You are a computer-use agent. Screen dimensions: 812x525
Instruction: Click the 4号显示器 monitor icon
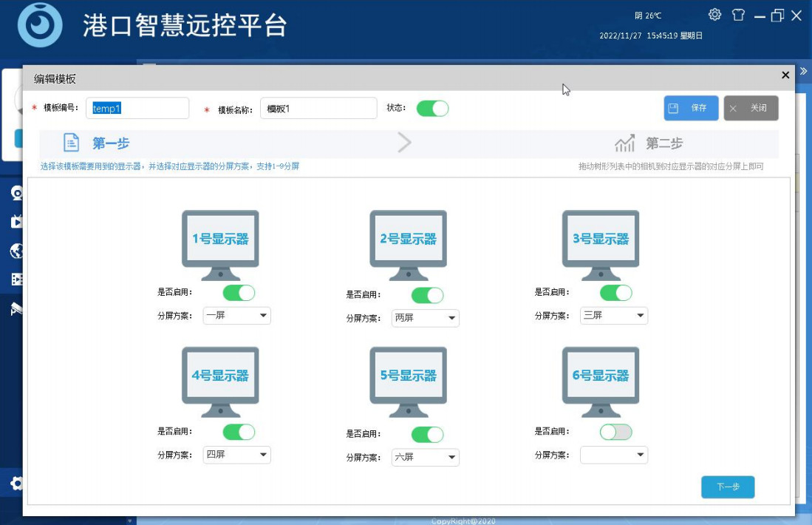pyautogui.click(x=220, y=381)
